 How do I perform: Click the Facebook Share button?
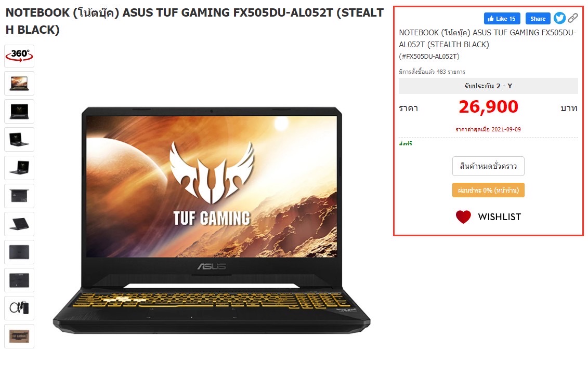[x=538, y=18]
